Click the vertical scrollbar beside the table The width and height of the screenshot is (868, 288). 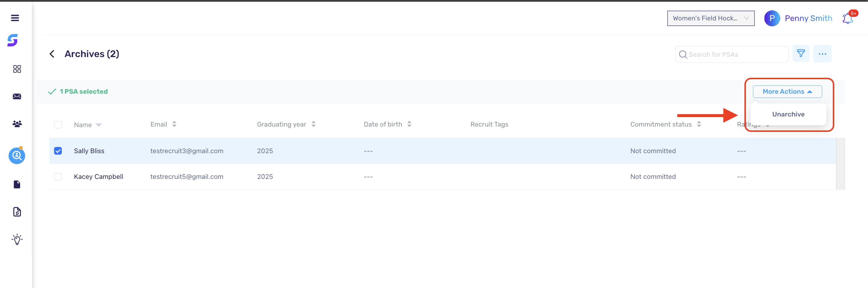click(x=840, y=164)
